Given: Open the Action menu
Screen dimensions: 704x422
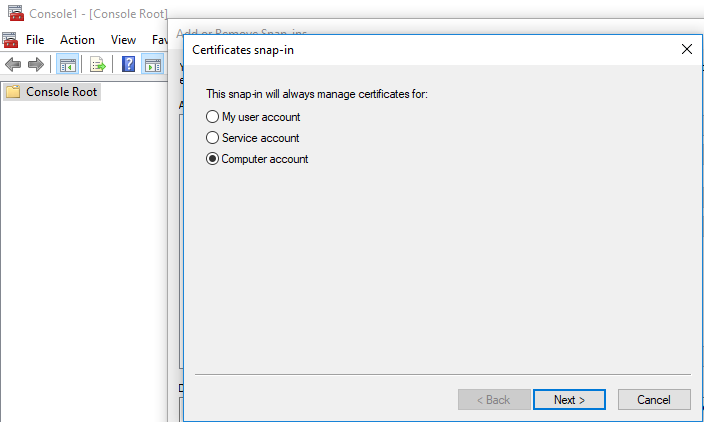Looking at the screenshot, I should coord(77,40).
